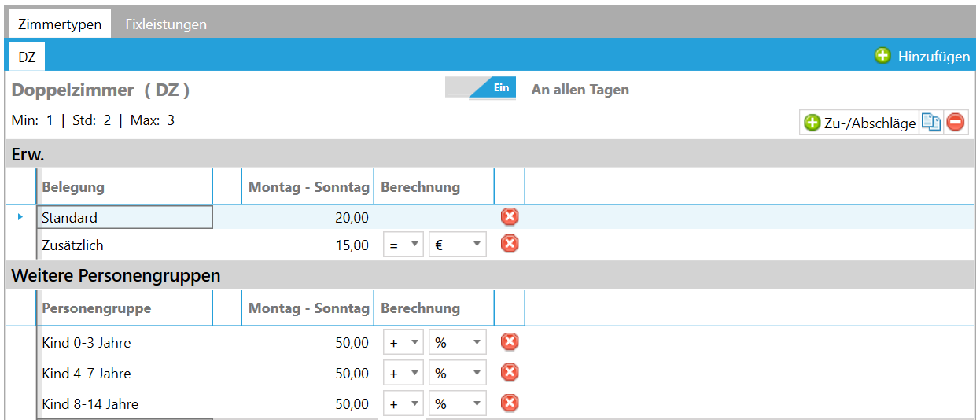The width and height of the screenshot is (980, 420).
Task: Open operator dropdown for Zusätzlich
Action: click(403, 245)
